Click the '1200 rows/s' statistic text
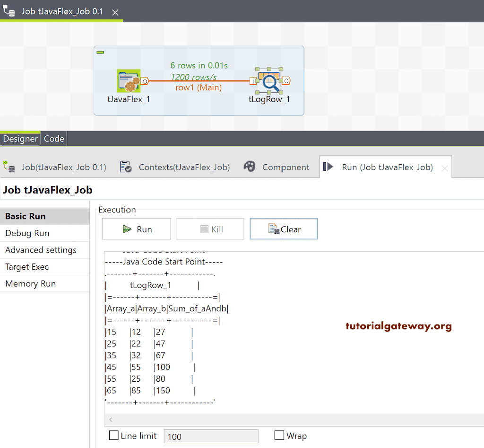 [194, 77]
